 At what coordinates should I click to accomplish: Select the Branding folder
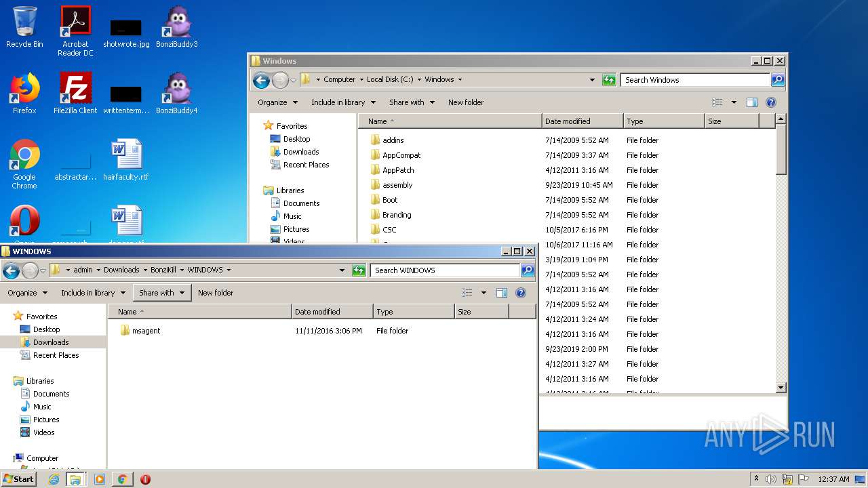(x=397, y=215)
